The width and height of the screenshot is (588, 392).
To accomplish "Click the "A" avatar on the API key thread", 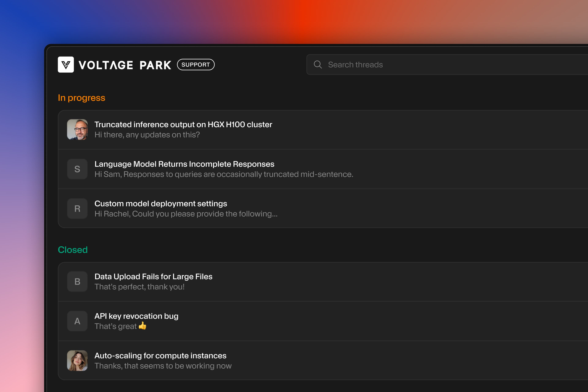I will [x=77, y=321].
